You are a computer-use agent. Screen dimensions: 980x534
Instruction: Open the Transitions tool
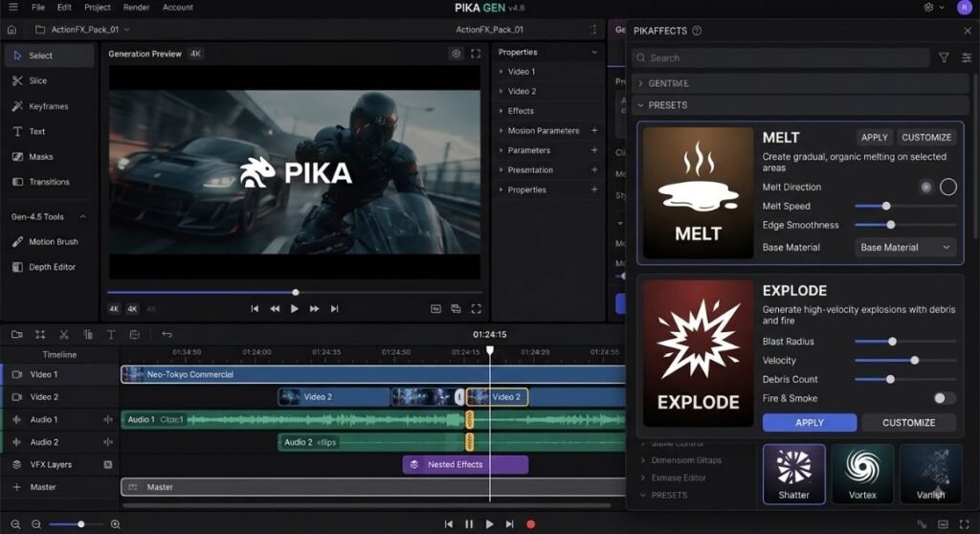click(x=49, y=182)
